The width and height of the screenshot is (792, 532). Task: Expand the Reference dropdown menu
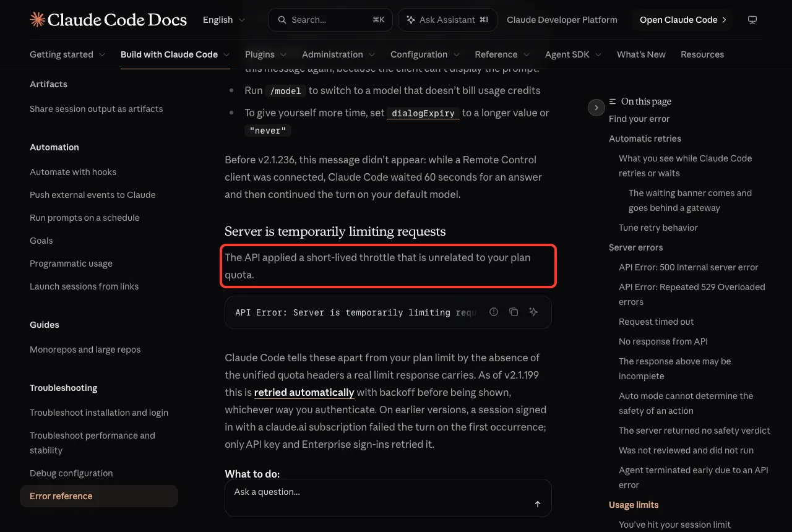502,54
